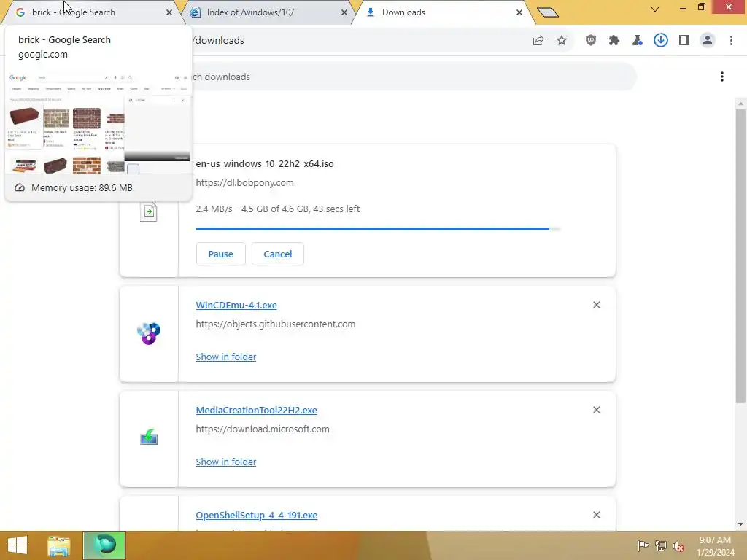This screenshot has width=747, height=560.
Task: Open File Explorer from the taskbar
Action: 59,545
